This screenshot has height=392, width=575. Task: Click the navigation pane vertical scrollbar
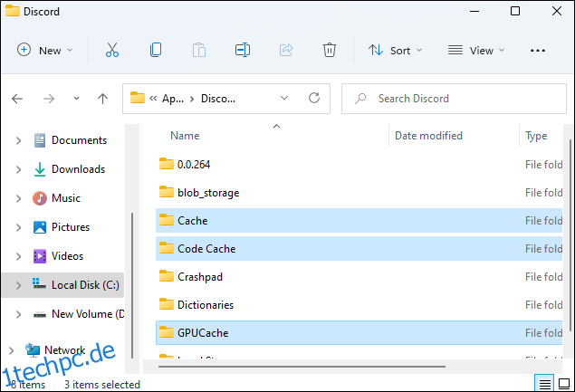tap(132, 286)
